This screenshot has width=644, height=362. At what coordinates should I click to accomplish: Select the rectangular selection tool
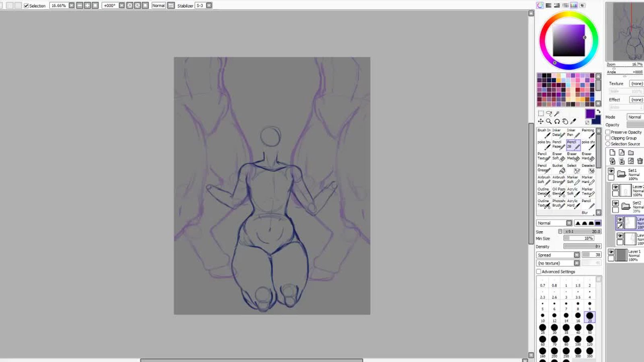[x=541, y=113]
